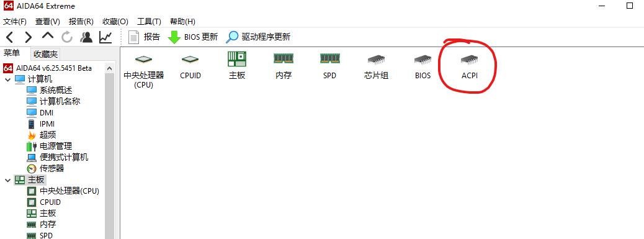Go back with the left arrow
This screenshot has height=239, width=644.
pos(9,37)
